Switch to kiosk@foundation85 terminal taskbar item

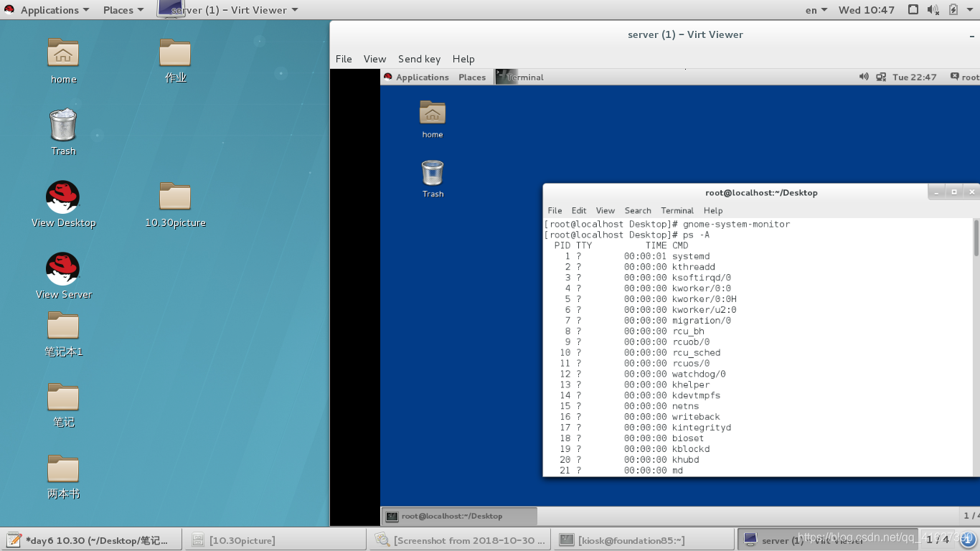click(644, 540)
